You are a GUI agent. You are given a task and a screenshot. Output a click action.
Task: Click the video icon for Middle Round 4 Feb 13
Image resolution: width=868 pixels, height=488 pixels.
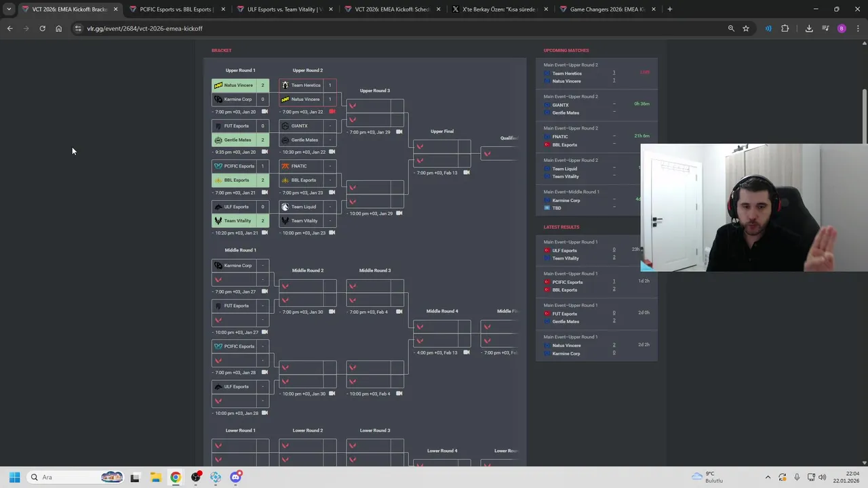[466, 352]
